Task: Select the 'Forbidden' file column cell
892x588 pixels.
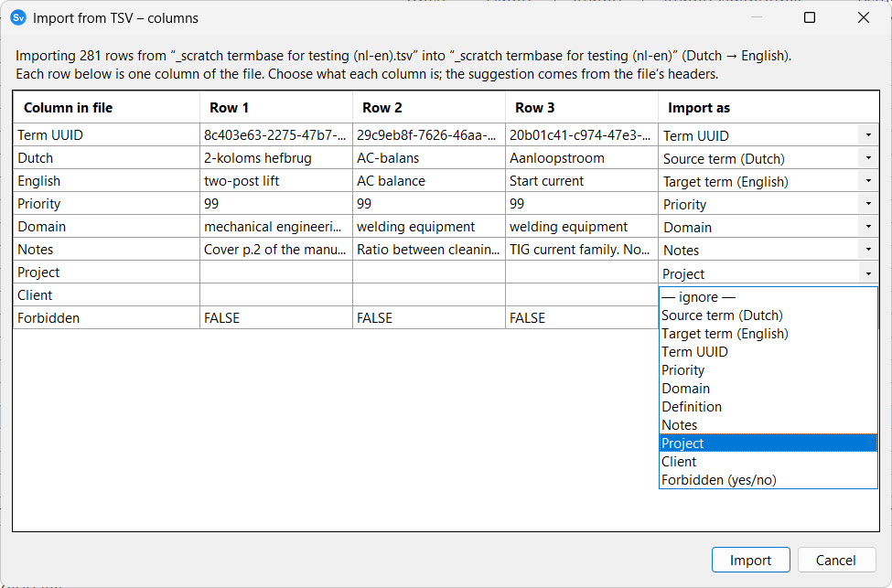Action: click(106, 317)
